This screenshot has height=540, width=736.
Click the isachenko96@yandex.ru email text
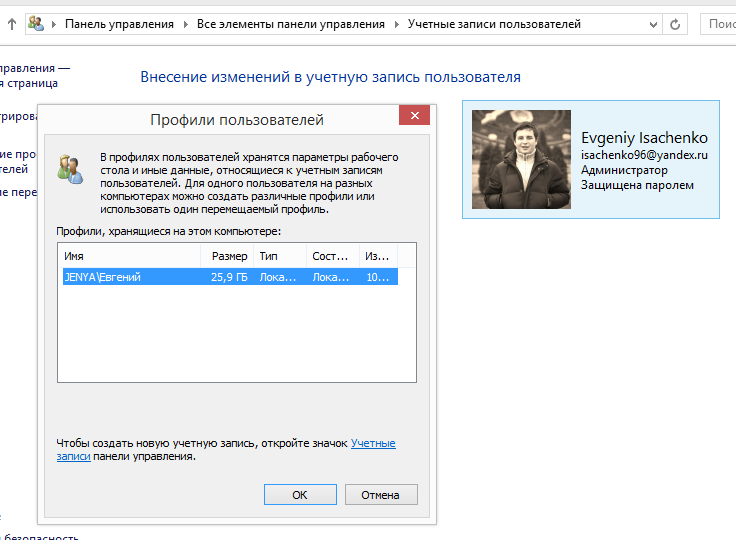click(x=644, y=154)
